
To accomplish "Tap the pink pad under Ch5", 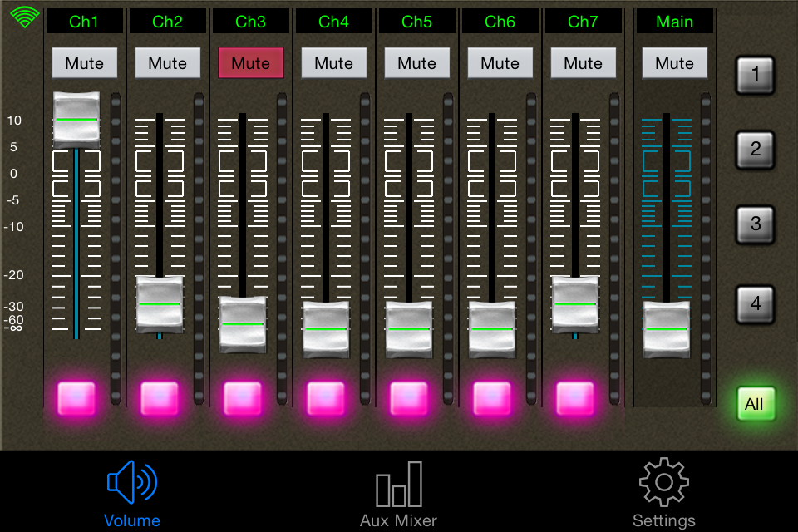I will (409, 397).
